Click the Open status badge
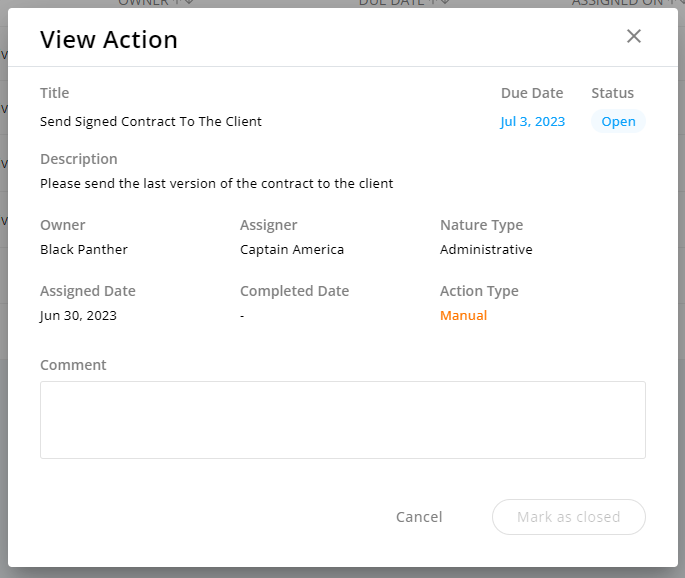 coord(618,121)
